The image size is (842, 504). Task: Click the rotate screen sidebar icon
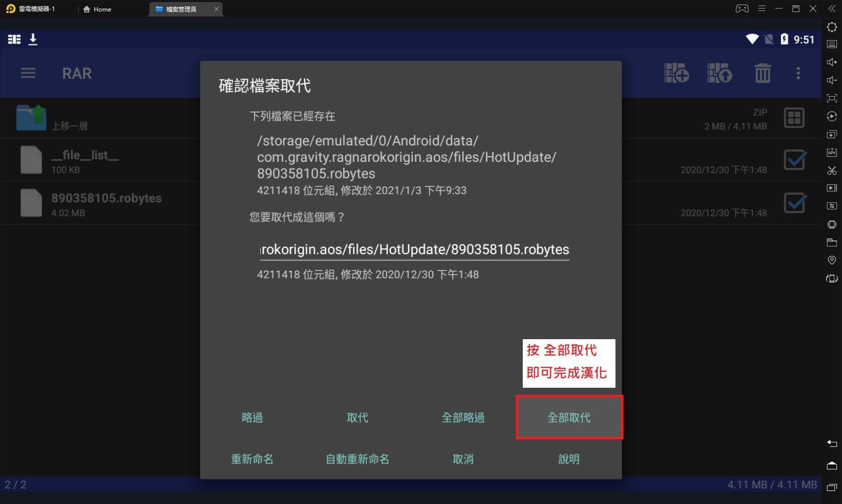click(x=832, y=279)
